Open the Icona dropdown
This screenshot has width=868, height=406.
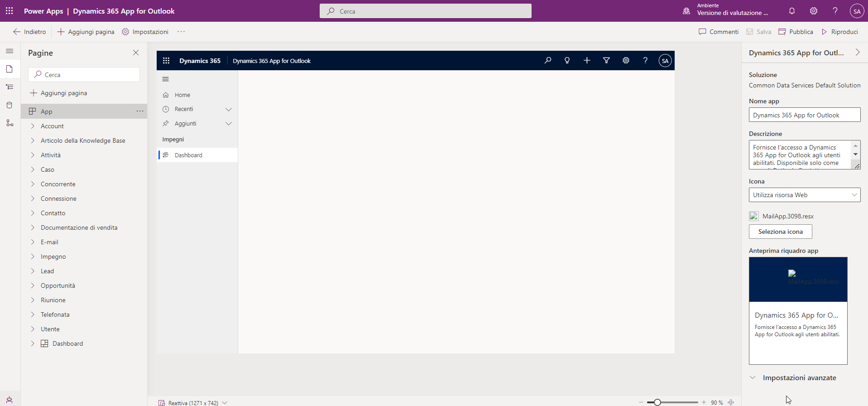click(805, 195)
